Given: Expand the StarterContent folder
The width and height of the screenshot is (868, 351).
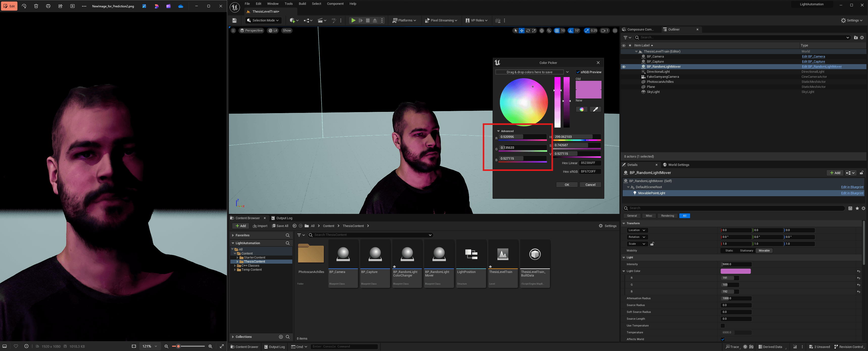Looking at the screenshot, I should pos(237,258).
